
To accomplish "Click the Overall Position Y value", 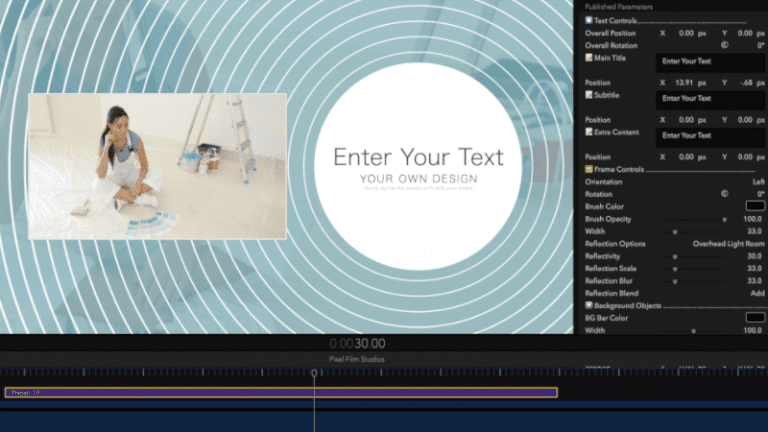I will click(x=745, y=33).
